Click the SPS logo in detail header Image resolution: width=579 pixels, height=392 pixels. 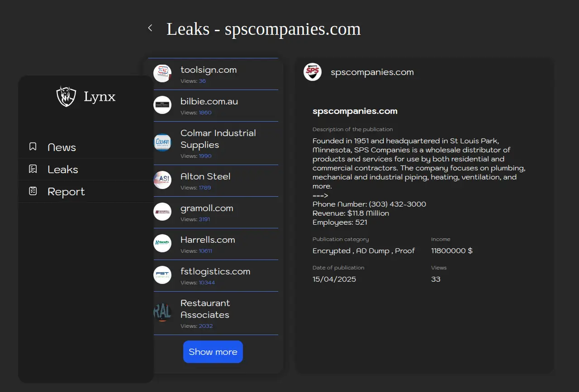(313, 72)
